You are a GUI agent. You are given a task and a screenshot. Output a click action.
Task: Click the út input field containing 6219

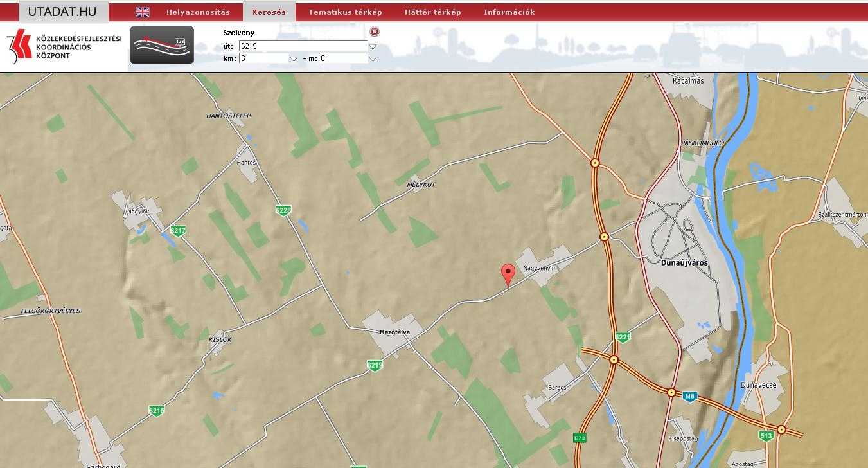302,46
